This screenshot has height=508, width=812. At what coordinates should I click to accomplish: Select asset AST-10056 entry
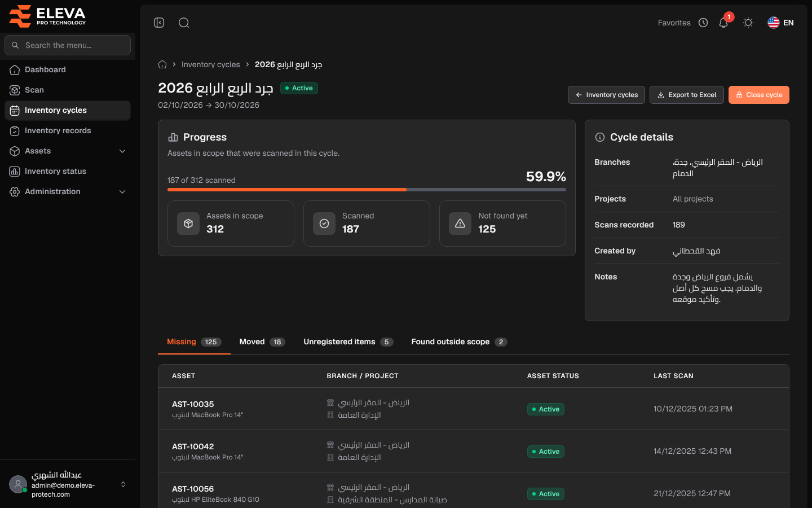pyautogui.click(x=474, y=490)
